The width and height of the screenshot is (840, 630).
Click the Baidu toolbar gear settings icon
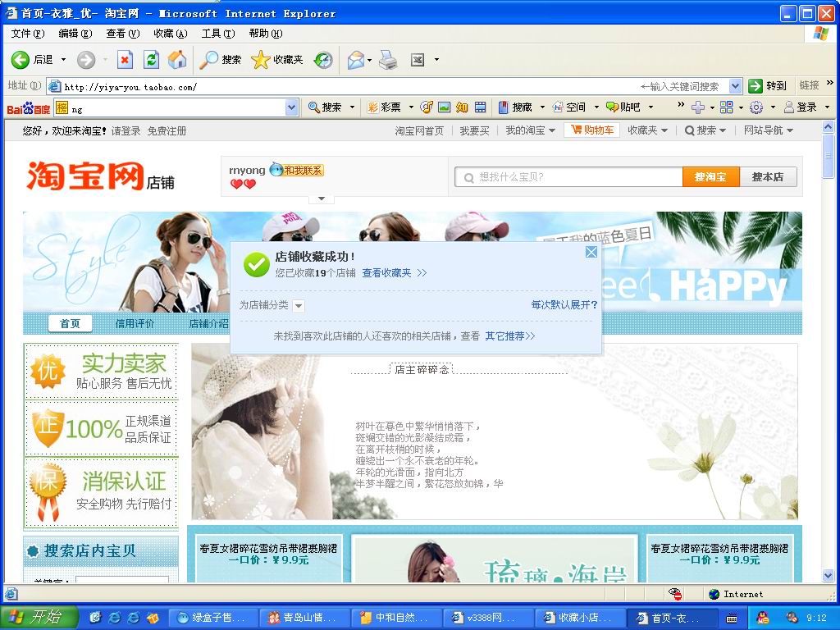[756, 107]
